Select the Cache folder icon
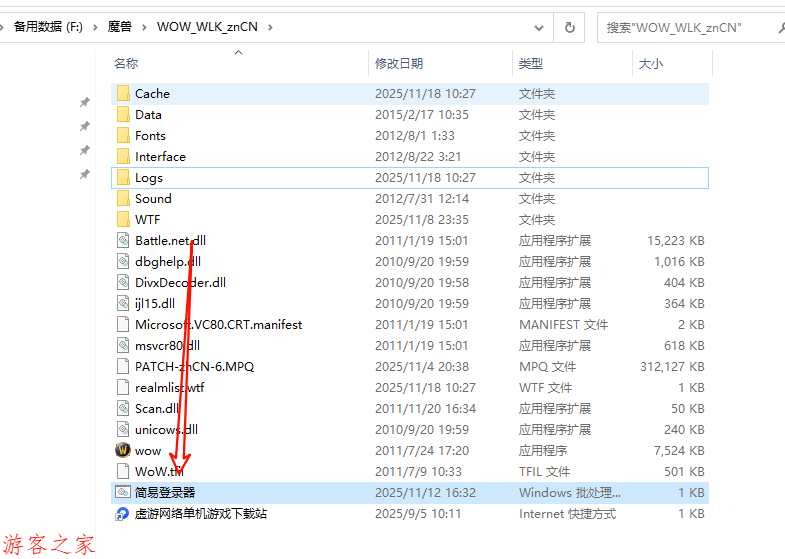Screen dimensions: 785x559 123,94
